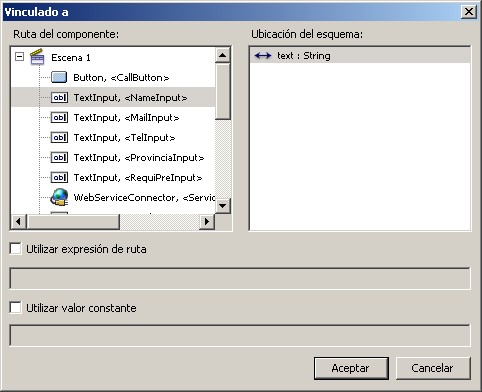Click the TelInput text field icon
The image size is (482, 392).
[59, 137]
